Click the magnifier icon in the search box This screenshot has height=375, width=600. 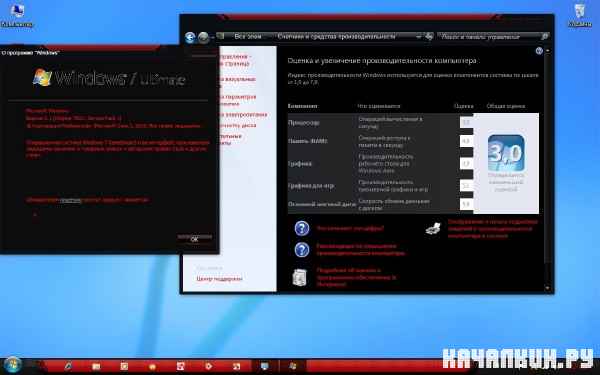click(x=545, y=36)
